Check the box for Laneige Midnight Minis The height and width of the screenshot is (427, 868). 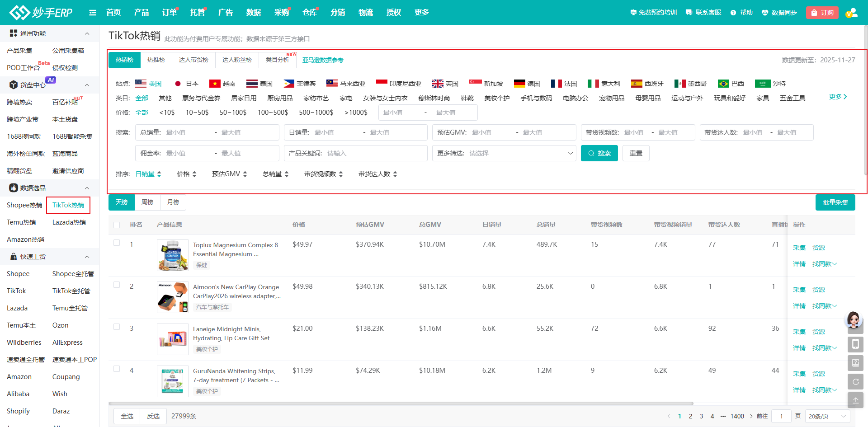(x=117, y=327)
